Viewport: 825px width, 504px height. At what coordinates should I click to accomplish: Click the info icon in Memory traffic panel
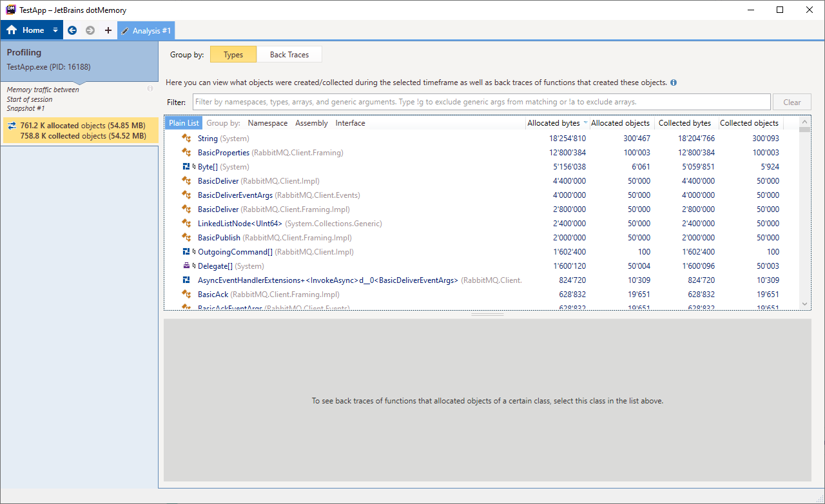(150, 88)
